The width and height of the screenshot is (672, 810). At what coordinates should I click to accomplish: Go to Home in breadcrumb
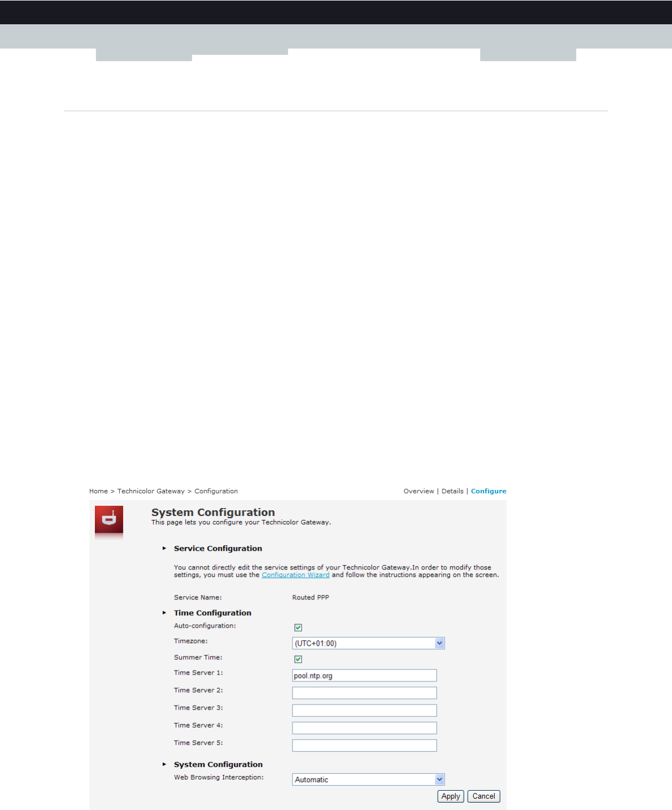[98, 491]
